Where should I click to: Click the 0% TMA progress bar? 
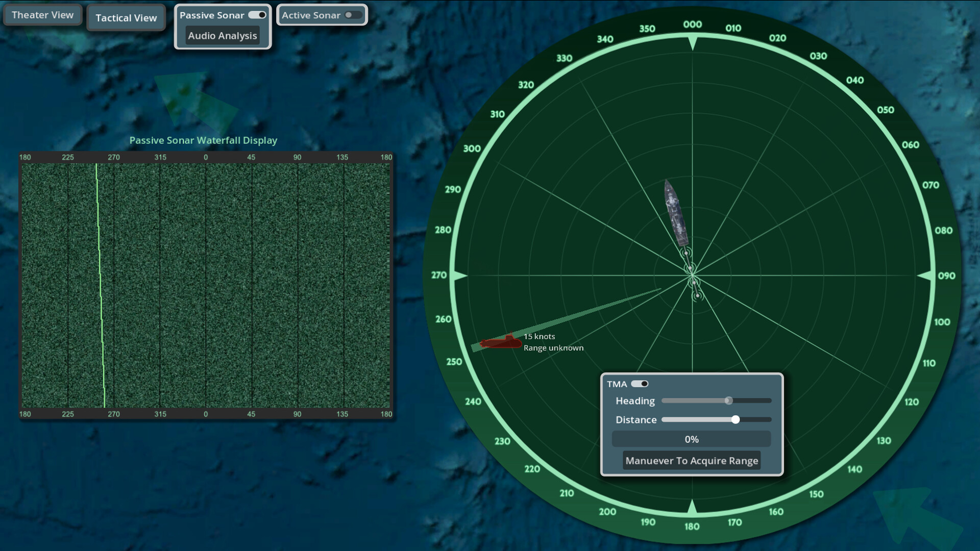(692, 439)
